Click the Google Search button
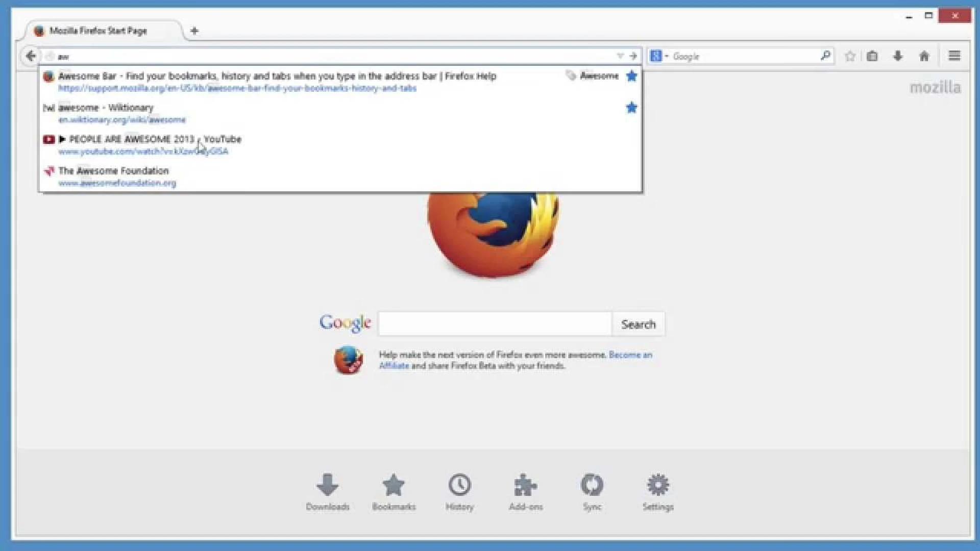Screen dimensions: 980x551 (x=638, y=324)
